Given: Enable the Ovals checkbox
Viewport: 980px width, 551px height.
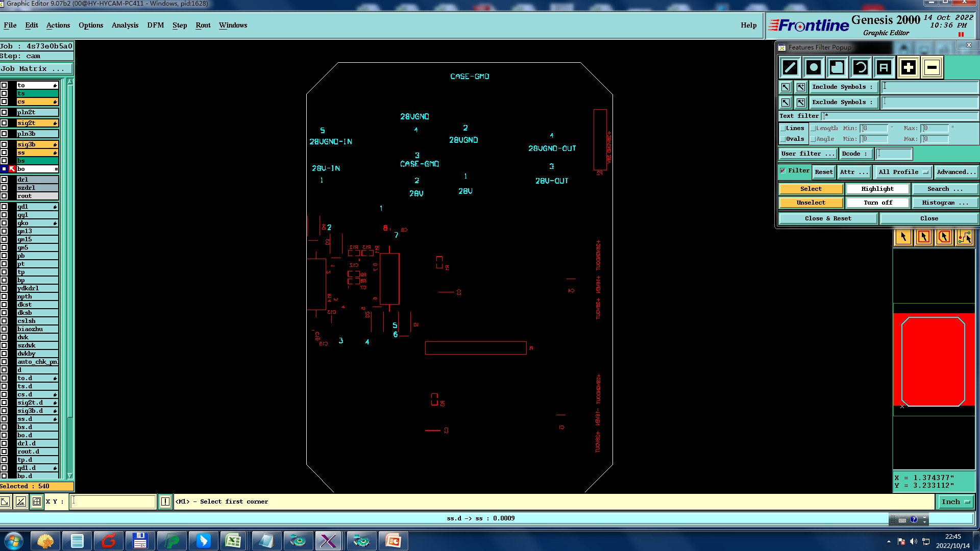Looking at the screenshot, I should pyautogui.click(x=783, y=139).
